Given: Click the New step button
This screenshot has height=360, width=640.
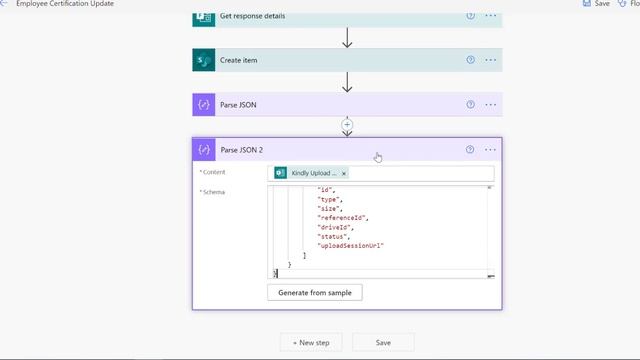Looking at the screenshot, I should [311, 343].
